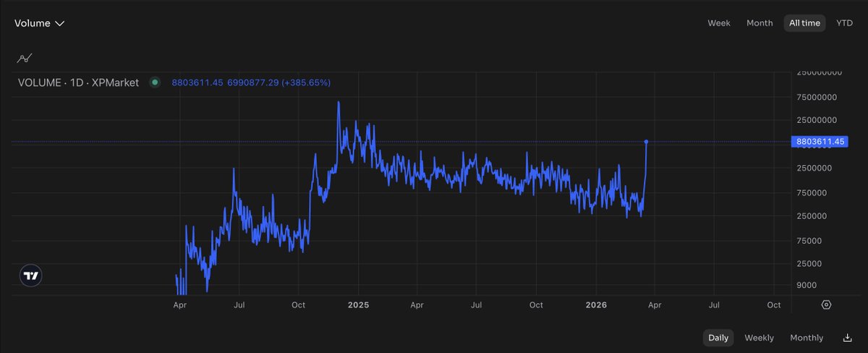Select the All time range
Viewport: 868px width, 353px height.
tap(804, 23)
